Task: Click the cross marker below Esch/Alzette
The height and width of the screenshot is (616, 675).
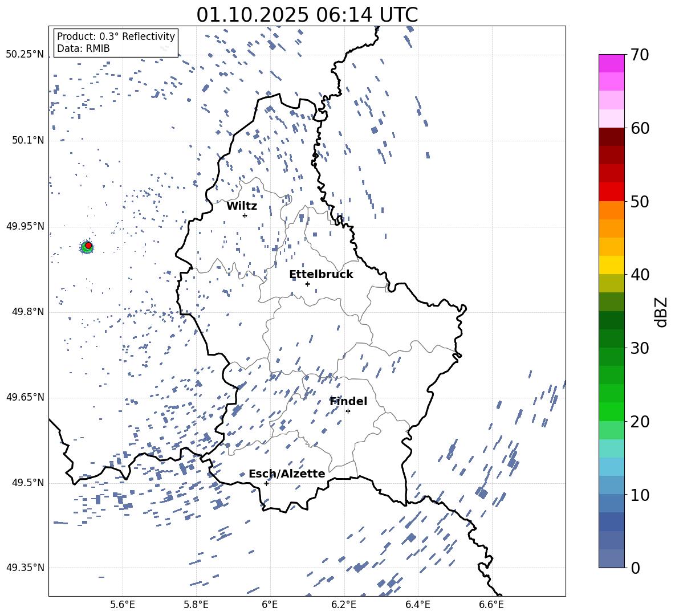Action: point(266,483)
